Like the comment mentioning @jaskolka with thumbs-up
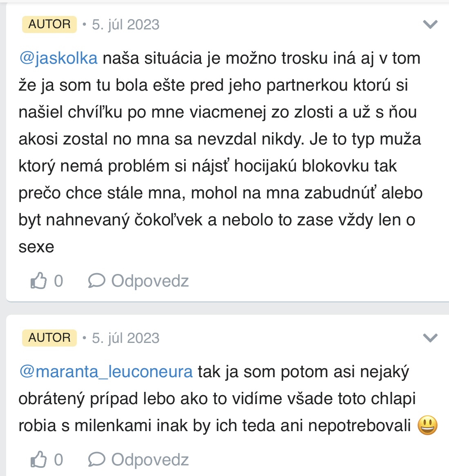Image resolution: width=449 pixels, height=476 pixels. coord(38,281)
